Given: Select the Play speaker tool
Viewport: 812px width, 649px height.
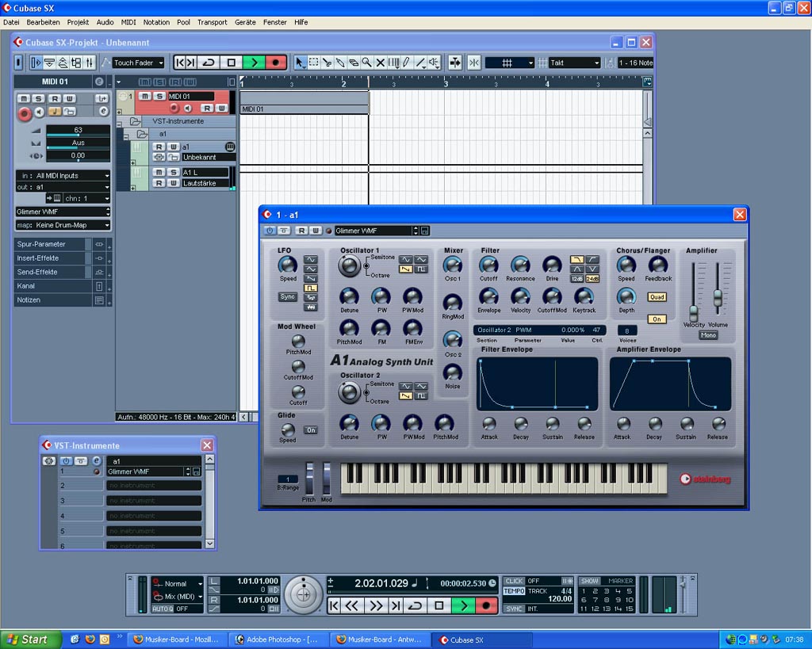Looking at the screenshot, I should point(434,63).
